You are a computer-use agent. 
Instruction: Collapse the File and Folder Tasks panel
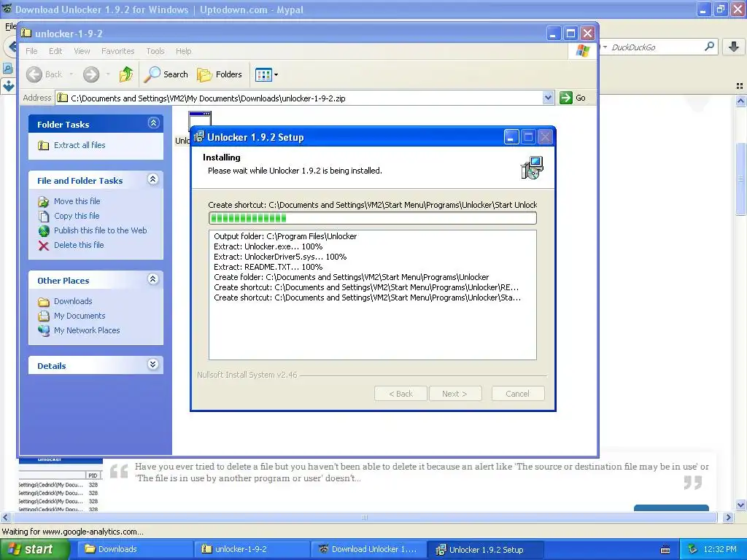point(153,179)
